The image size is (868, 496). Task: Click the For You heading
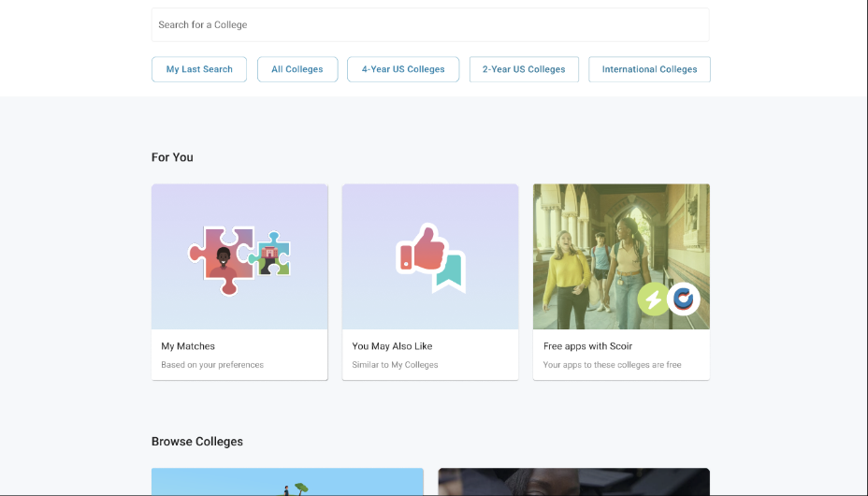tap(172, 157)
